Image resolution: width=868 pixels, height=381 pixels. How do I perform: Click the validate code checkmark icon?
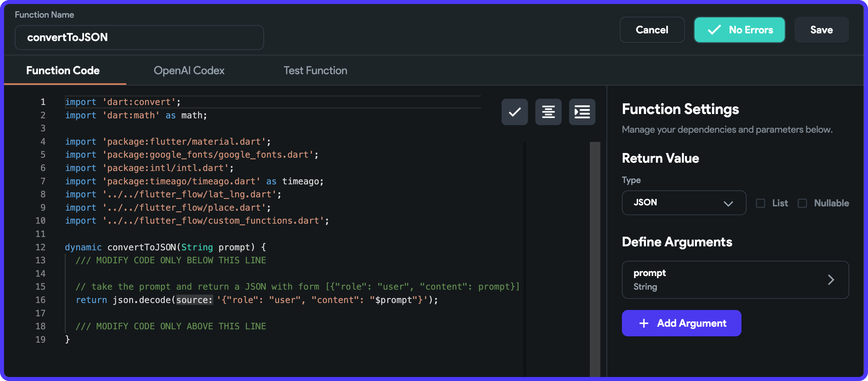tap(514, 112)
